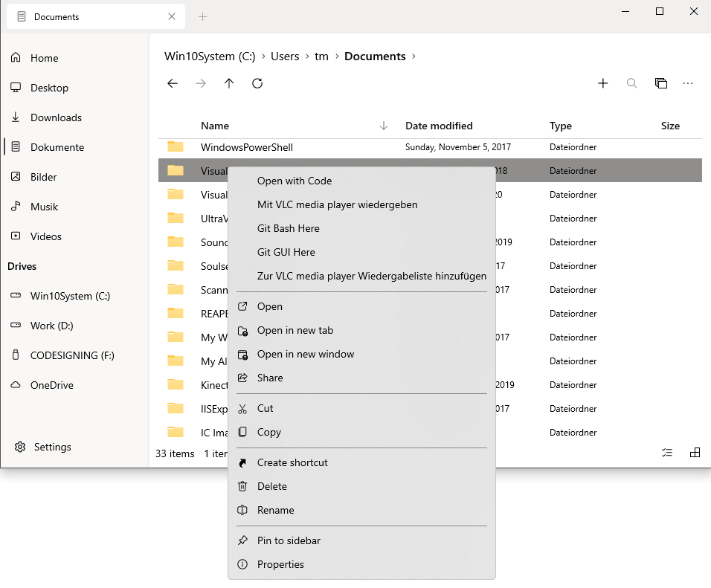Expand the sort arrow on the Name column
The height and width of the screenshot is (588, 711).
click(x=384, y=126)
